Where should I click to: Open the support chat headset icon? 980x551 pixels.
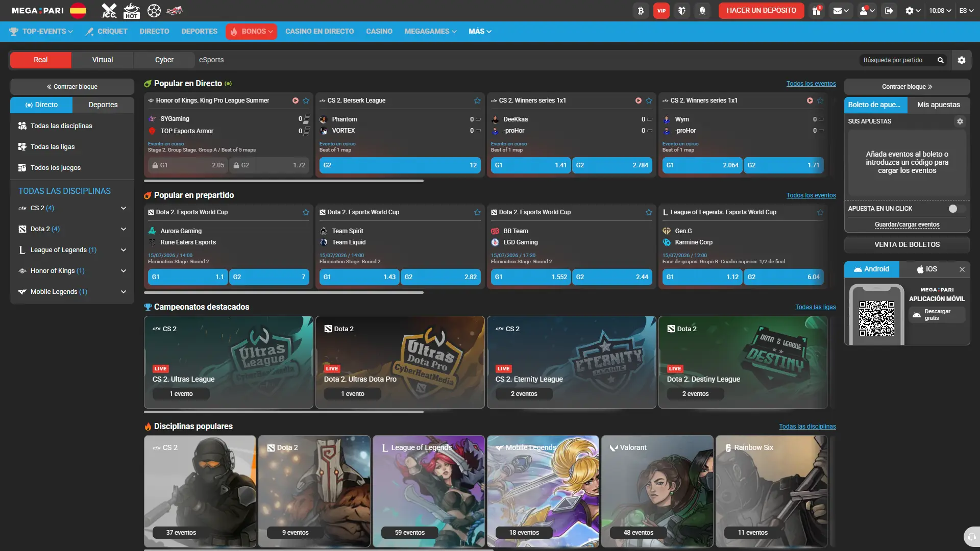pyautogui.click(x=971, y=537)
